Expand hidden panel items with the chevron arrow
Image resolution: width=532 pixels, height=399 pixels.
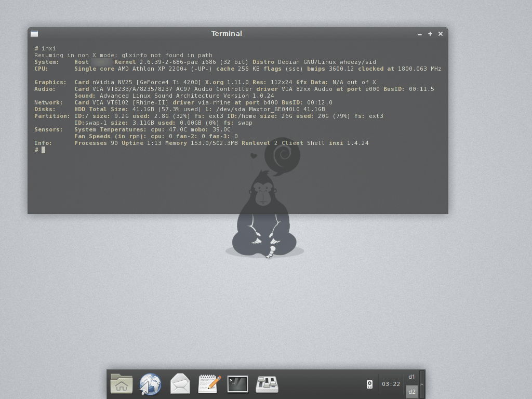pyautogui.click(x=422, y=384)
